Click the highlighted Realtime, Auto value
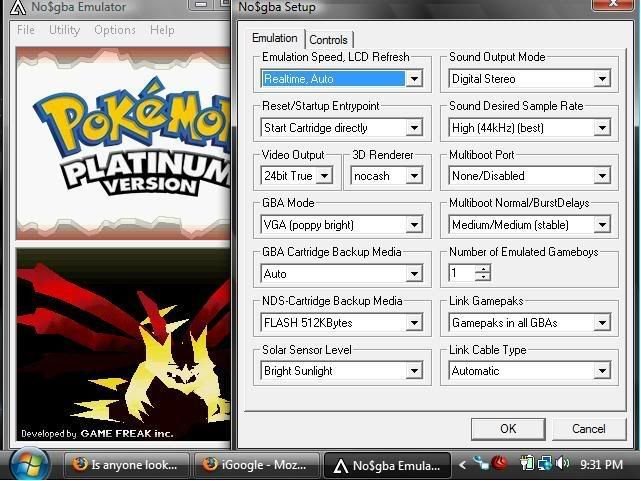The width and height of the screenshot is (641, 481). pyautogui.click(x=333, y=78)
